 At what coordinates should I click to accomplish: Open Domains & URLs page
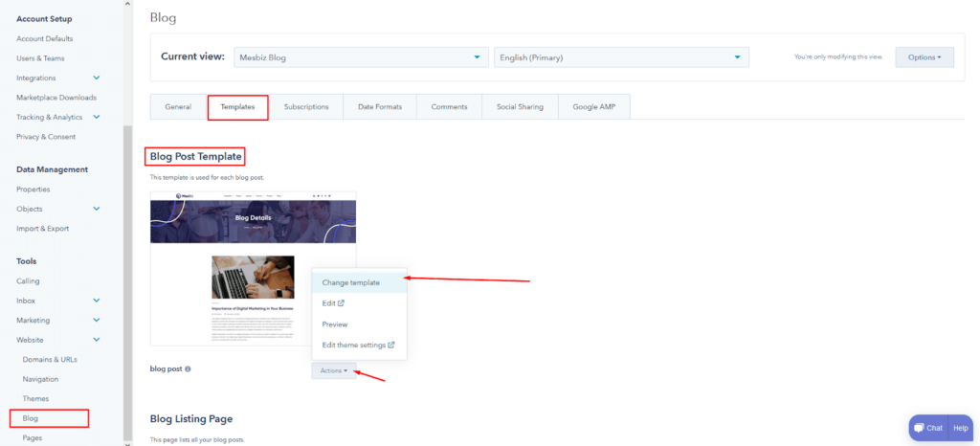pyautogui.click(x=50, y=360)
